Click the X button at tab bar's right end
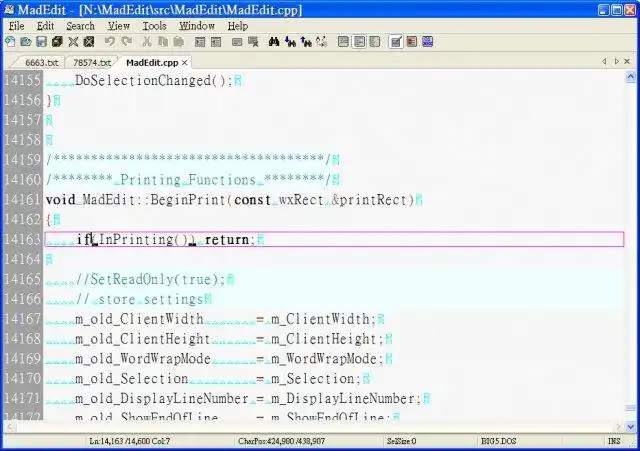The image size is (640, 451). tap(627, 61)
